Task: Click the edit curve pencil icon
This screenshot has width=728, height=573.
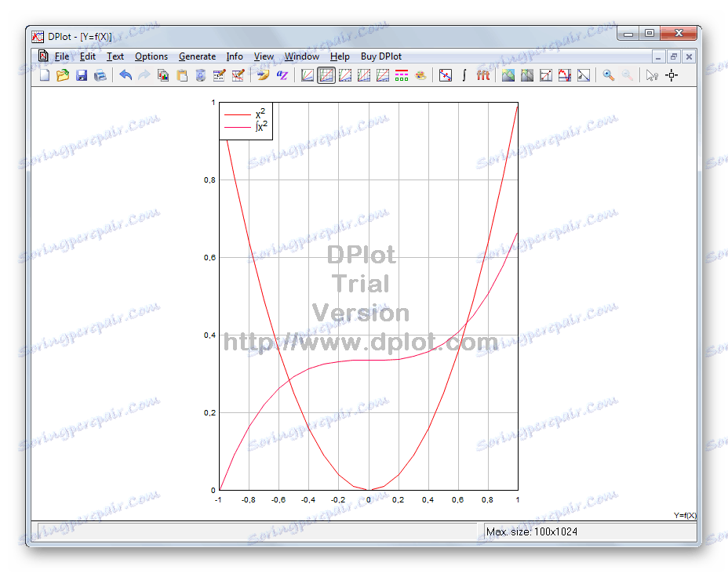Action: tap(238, 75)
